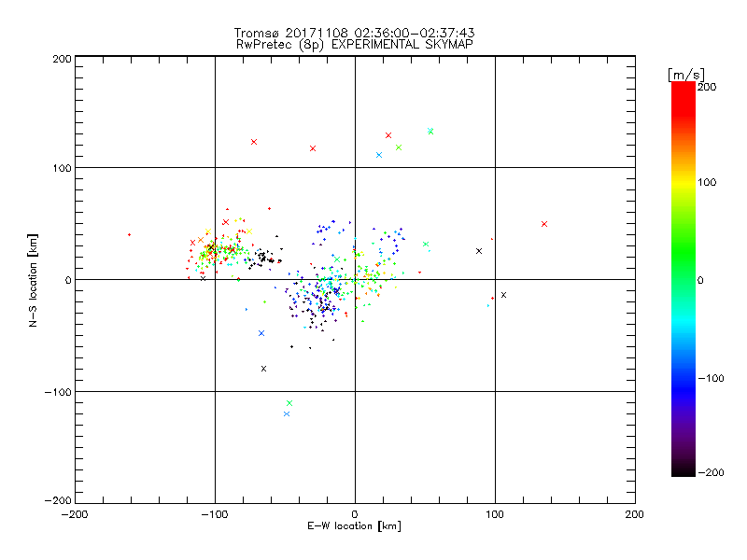The image size is (747, 560).
Task: Click the colorbar tick label '200'
Action: (x=707, y=87)
